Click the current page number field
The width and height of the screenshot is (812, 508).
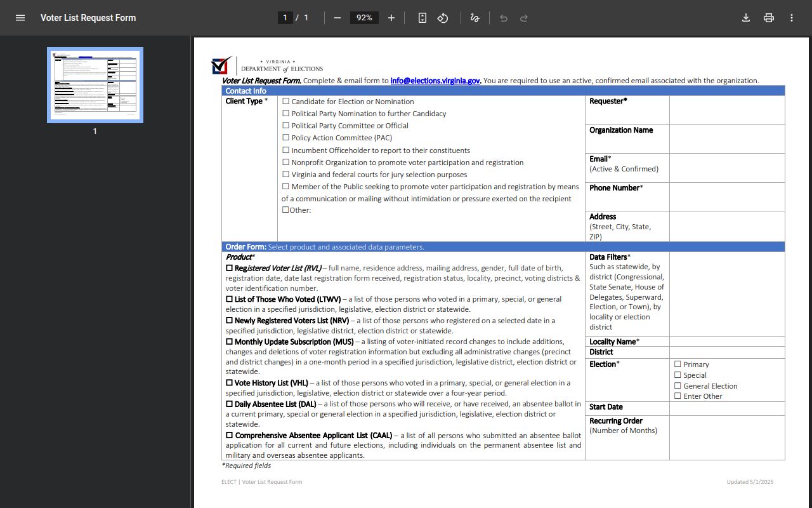(285, 18)
